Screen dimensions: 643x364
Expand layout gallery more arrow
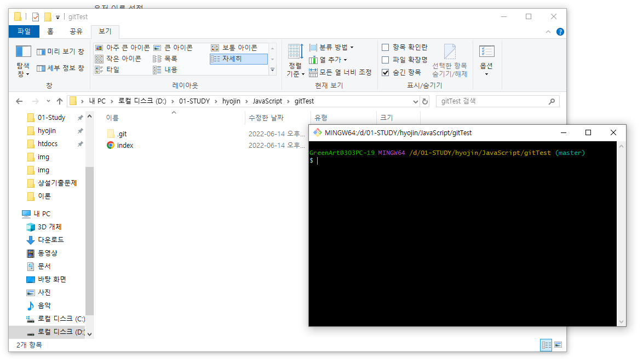272,70
